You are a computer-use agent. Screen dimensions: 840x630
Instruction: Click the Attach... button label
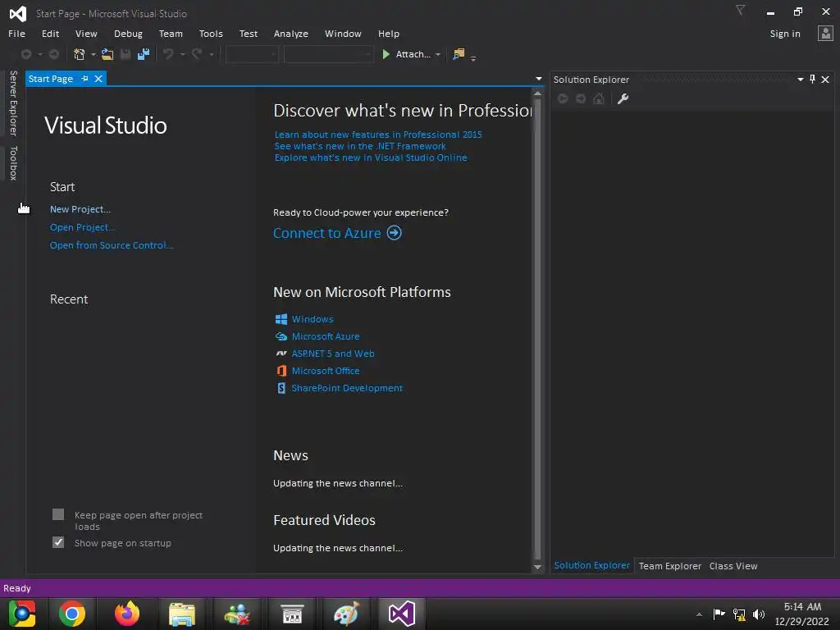pos(413,54)
